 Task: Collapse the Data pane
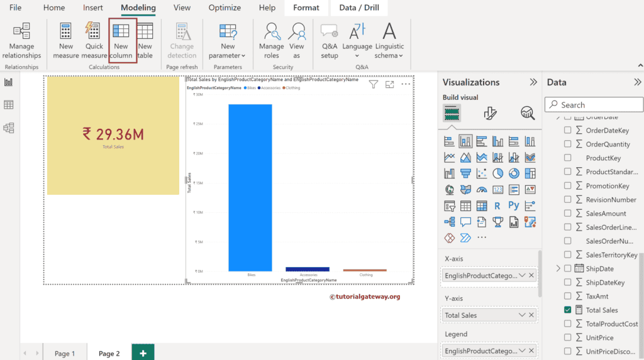637,82
